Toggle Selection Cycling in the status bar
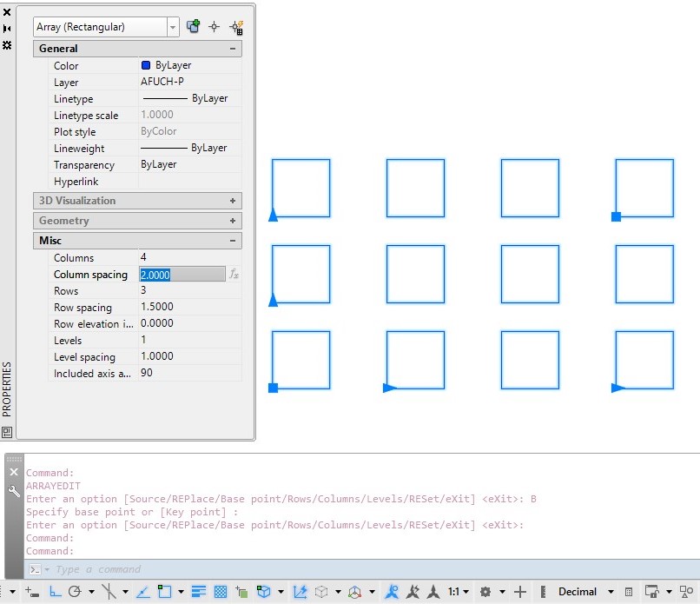The width and height of the screenshot is (700, 604). point(241,591)
